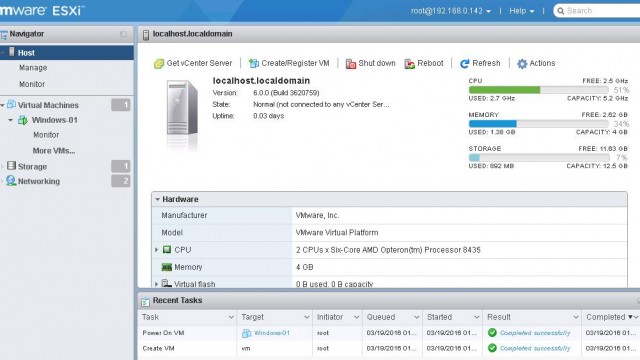Select Networking label in the Navigator
This screenshot has height=360, width=640.
[x=39, y=181]
